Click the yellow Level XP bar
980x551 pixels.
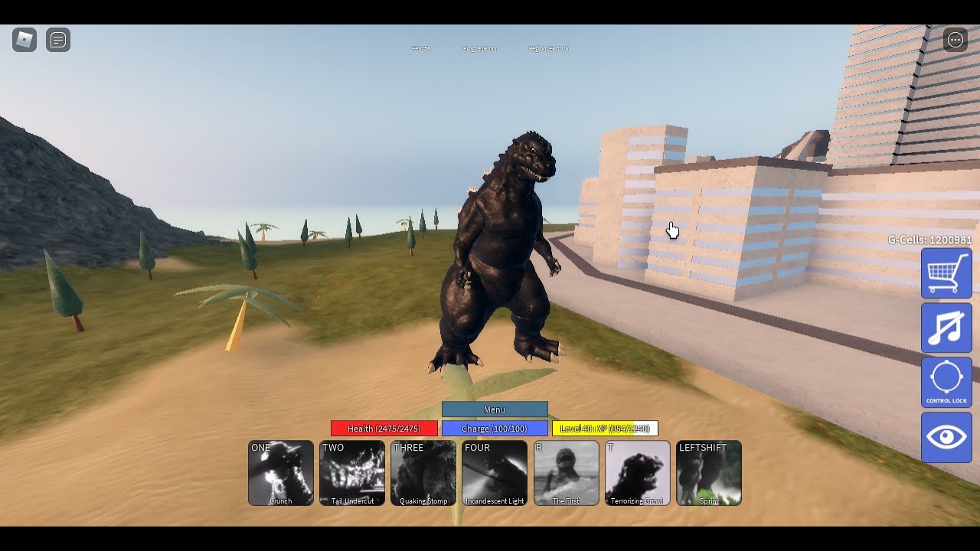(605, 429)
